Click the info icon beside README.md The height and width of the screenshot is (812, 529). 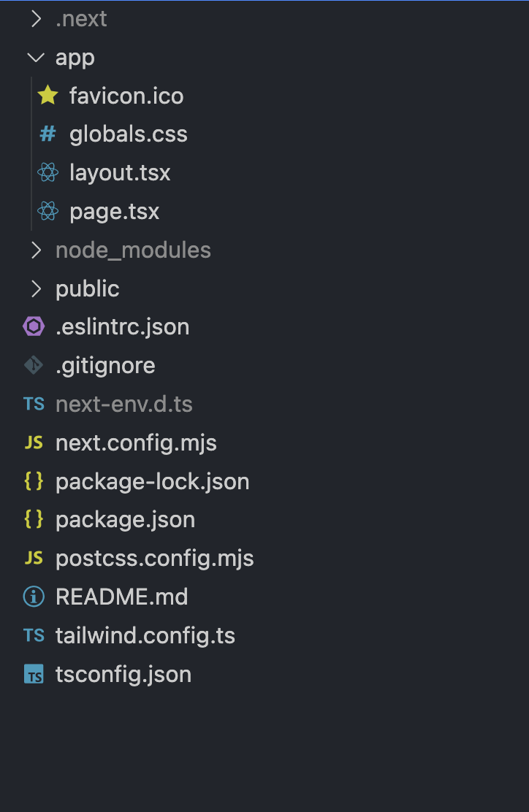pos(34,597)
